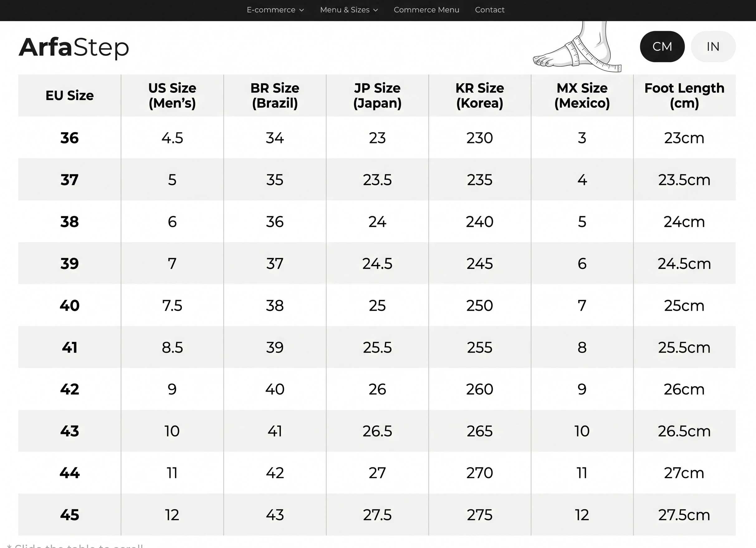Click the BR Size (Brazil) header
Image resolution: width=756 pixels, height=548 pixels.
click(275, 96)
